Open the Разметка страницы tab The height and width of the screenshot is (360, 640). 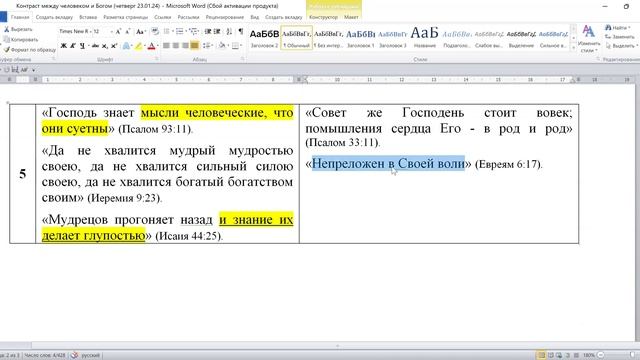click(x=125, y=17)
